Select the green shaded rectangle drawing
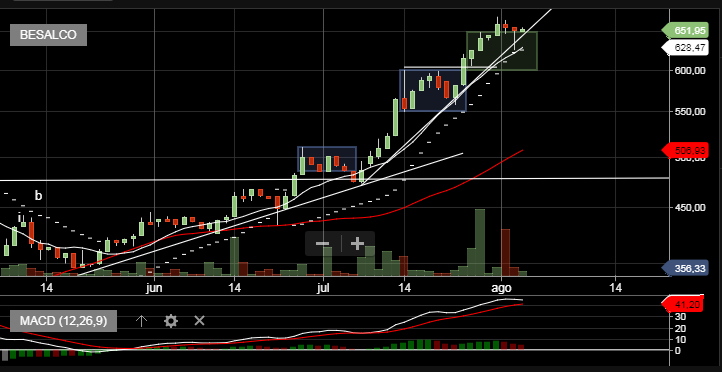Viewport: 722px width, 372px height. click(x=501, y=51)
